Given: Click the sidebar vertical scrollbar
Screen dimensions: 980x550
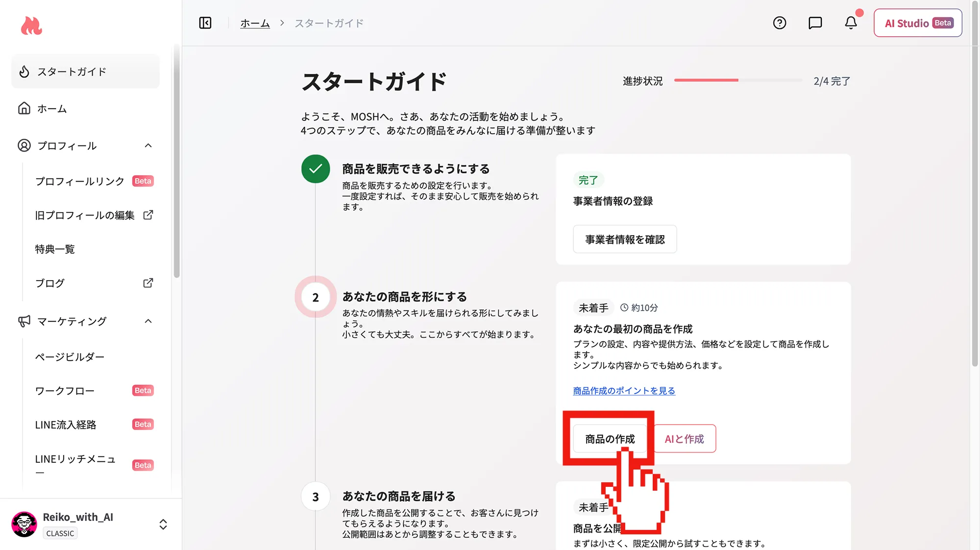Looking at the screenshot, I should tap(176, 162).
